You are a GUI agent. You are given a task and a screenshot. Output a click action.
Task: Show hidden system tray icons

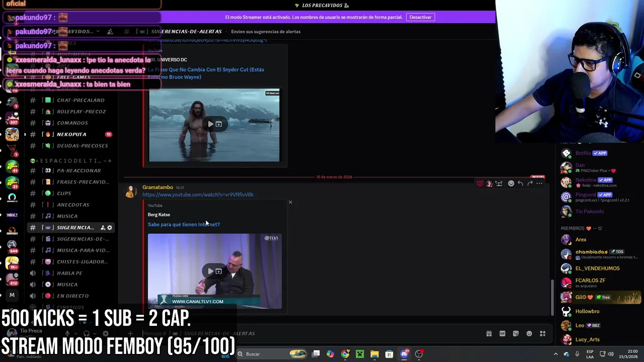555,354
